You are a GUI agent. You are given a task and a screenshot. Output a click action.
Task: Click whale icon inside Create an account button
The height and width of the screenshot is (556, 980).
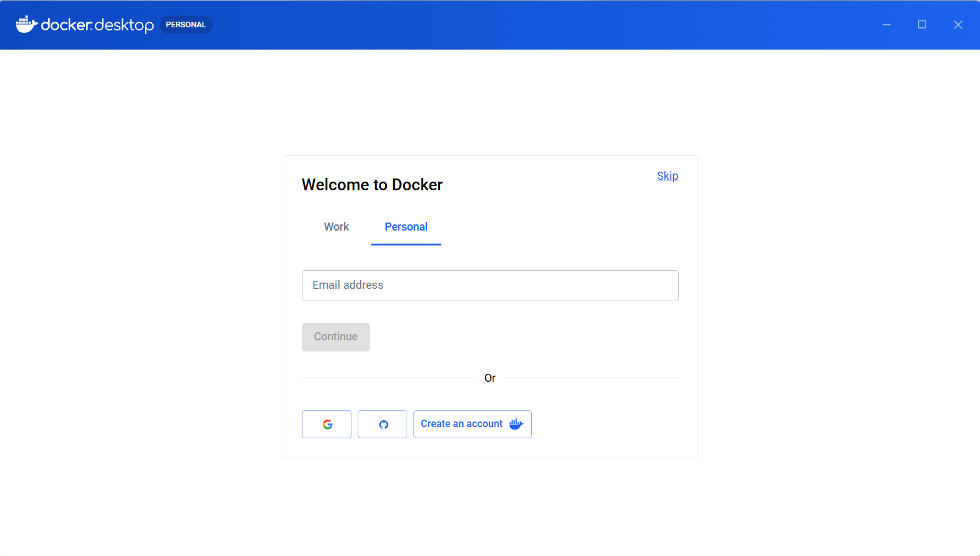click(516, 424)
